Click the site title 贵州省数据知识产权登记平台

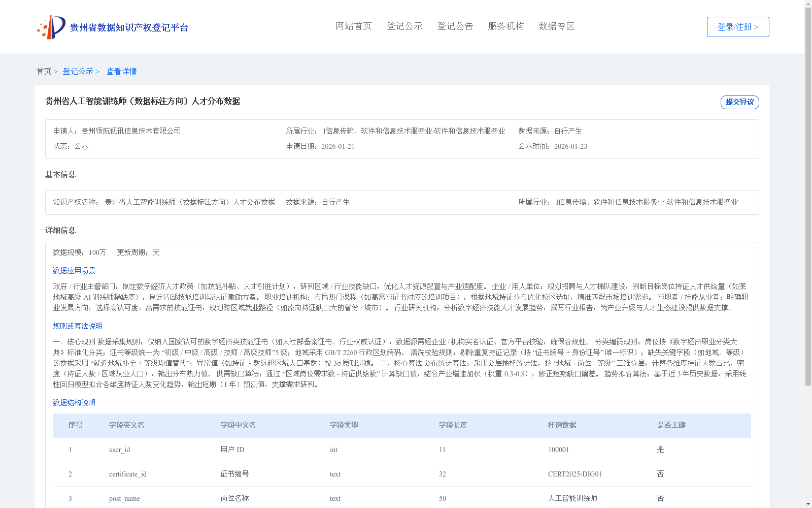pos(129,27)
